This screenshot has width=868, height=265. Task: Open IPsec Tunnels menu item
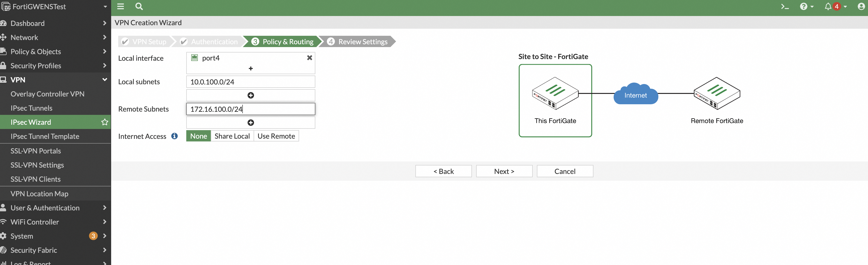[31, 108]
